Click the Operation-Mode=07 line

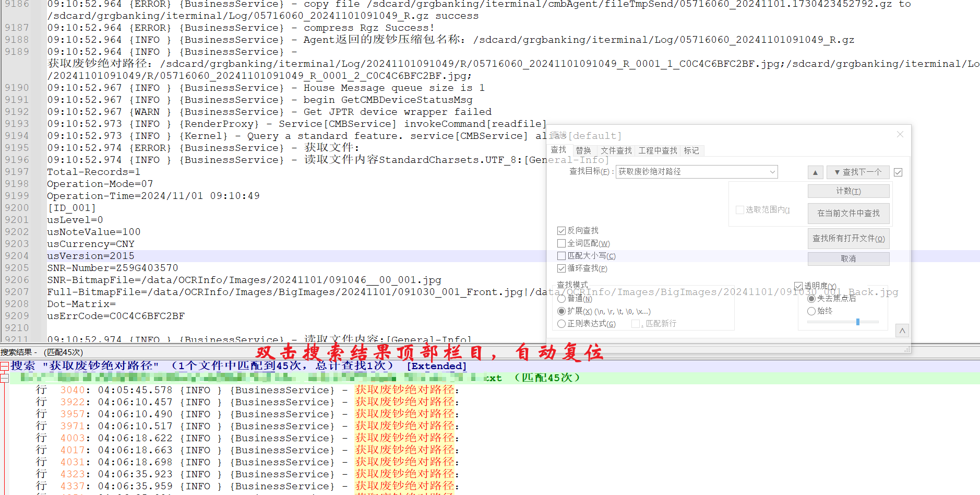coord(100,184)
